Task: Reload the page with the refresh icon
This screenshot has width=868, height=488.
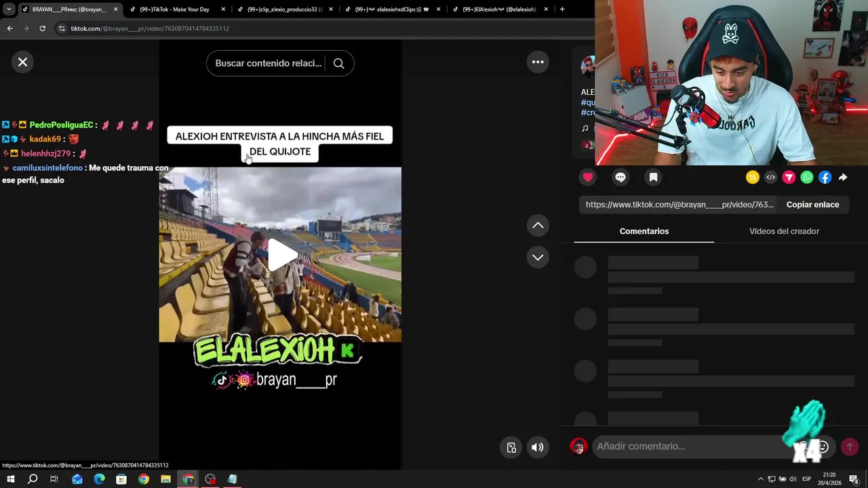Action: 42,28
